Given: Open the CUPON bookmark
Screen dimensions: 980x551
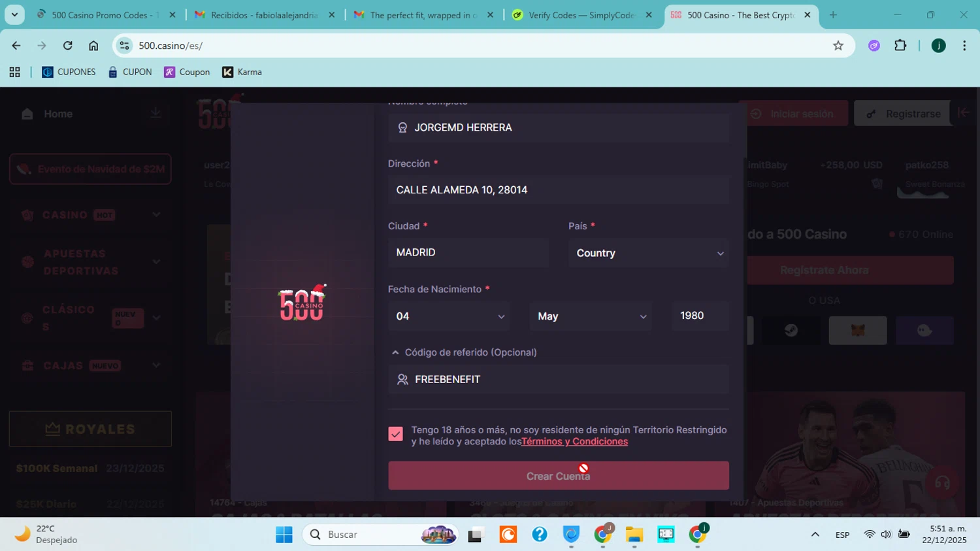Looking at the screenshot, I should 130,72.
